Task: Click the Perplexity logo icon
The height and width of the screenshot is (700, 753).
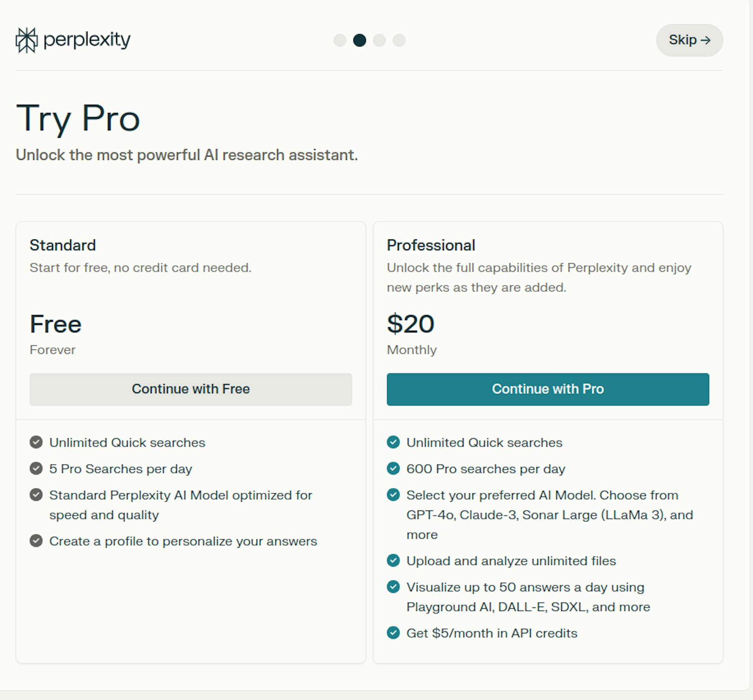Action: click(x=26, y=40)
